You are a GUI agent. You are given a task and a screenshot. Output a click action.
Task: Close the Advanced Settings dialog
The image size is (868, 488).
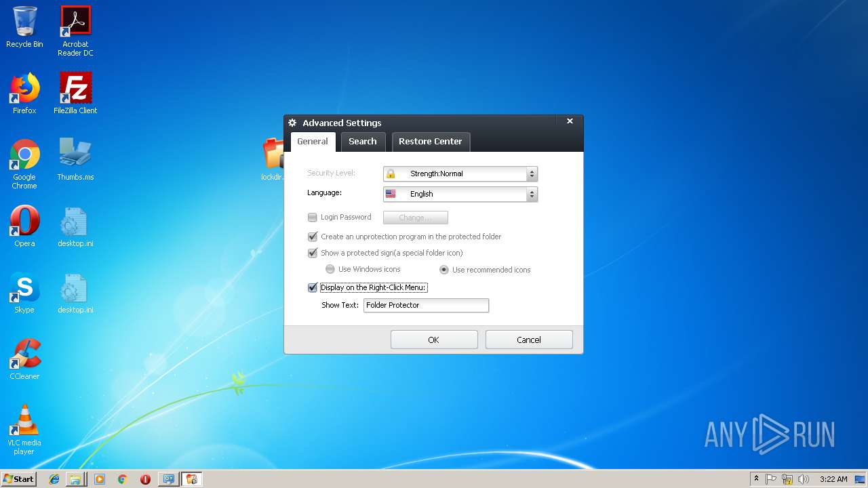click(x=570, y=121)
